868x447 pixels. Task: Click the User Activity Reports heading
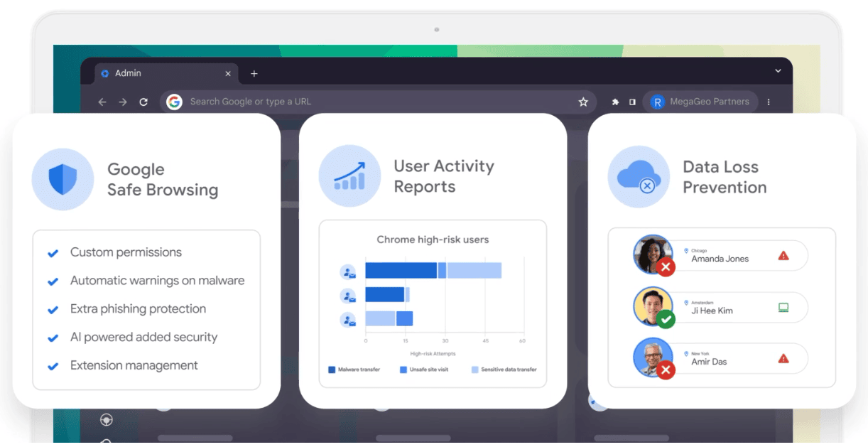click(x=444, y=176)
